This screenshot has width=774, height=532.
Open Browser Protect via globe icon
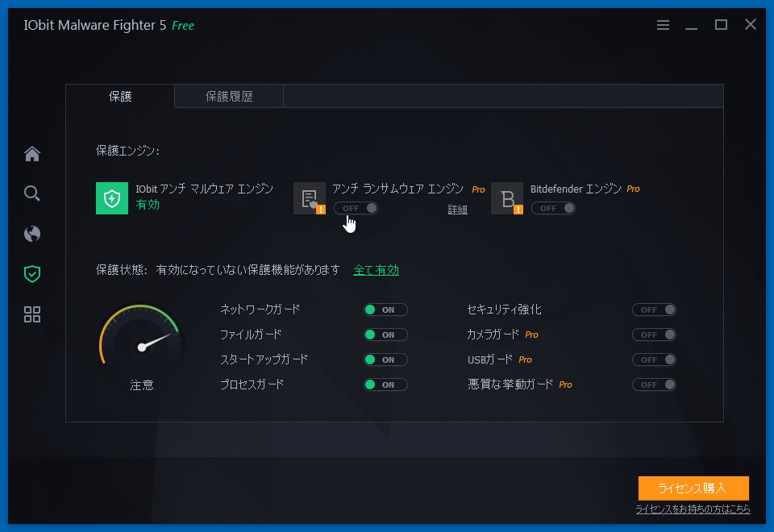click(31, 234)
